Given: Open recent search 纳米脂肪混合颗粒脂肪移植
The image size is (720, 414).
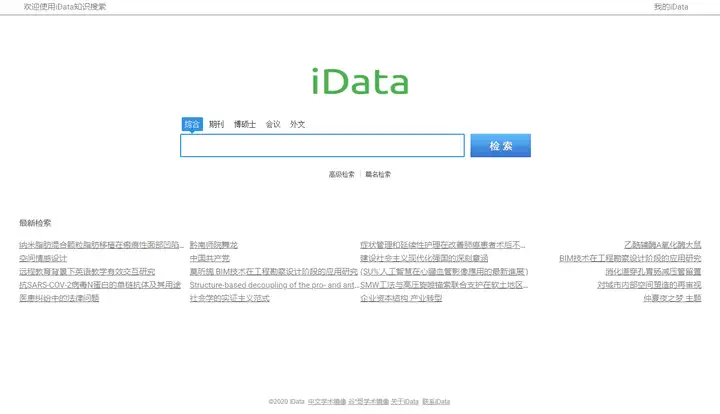Looking at the screenshot, I should [101, 245].
